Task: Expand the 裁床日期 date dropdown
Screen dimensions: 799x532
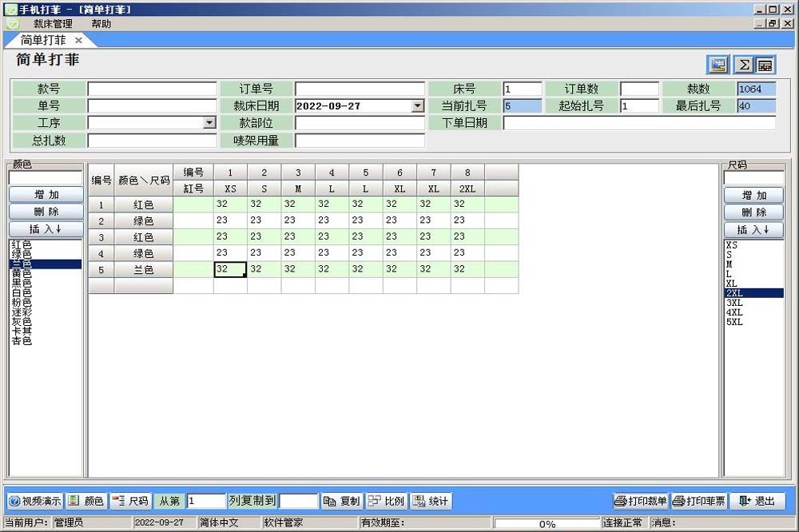Action: click(418, 106)
